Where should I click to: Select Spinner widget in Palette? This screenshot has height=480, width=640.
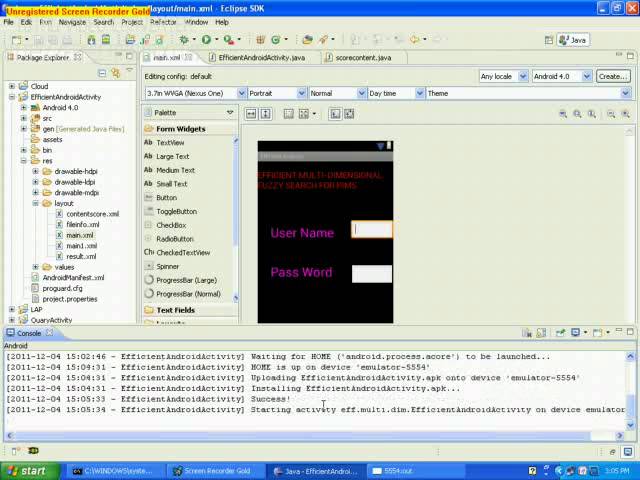(167, 267)
